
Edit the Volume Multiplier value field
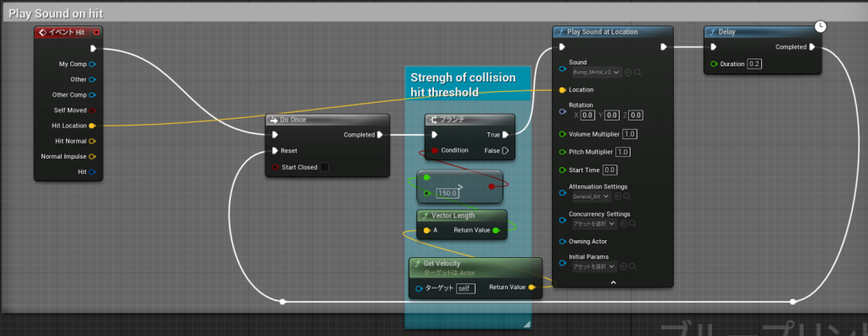630,134
